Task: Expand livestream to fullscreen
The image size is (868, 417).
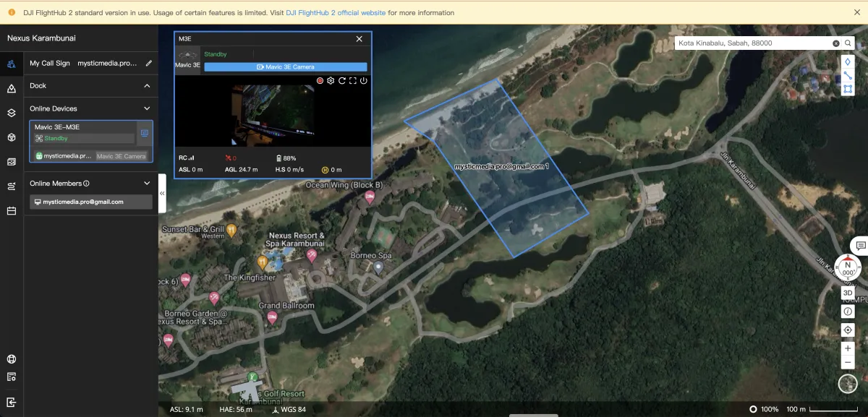Action: [x=352, y=81]
